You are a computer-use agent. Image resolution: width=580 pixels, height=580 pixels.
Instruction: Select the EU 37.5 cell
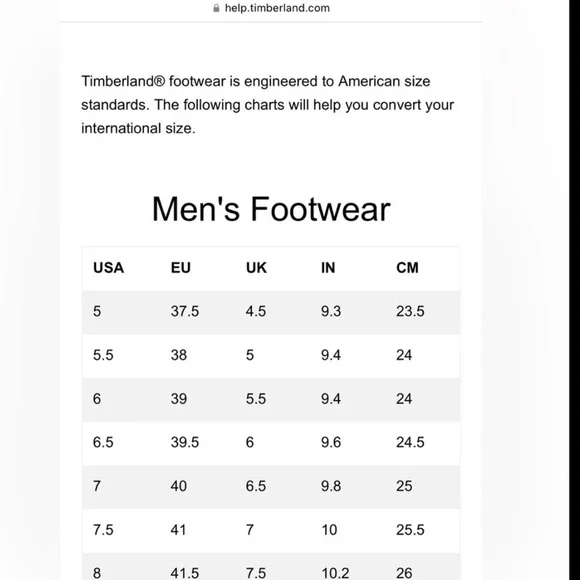[185, 311]
